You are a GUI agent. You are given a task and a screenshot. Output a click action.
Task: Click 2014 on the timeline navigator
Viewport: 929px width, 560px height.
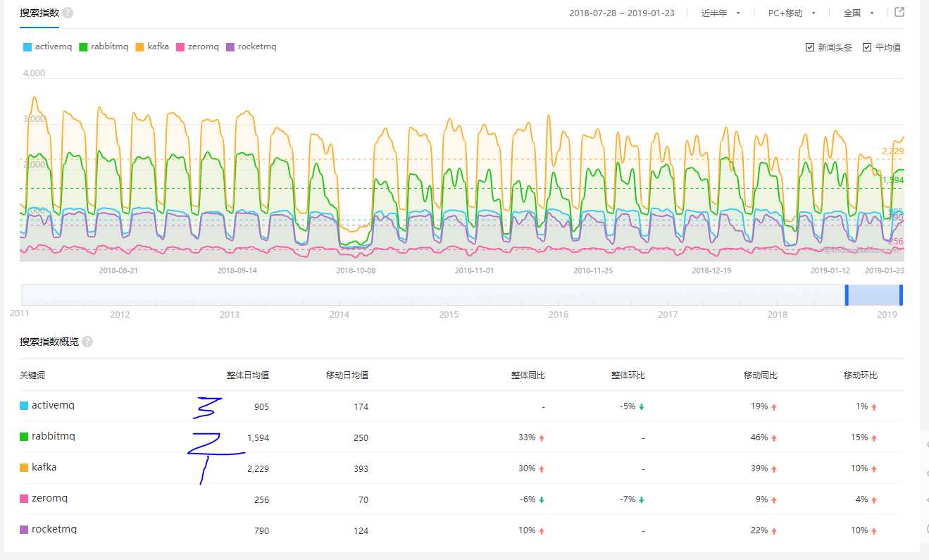point(339,315)
